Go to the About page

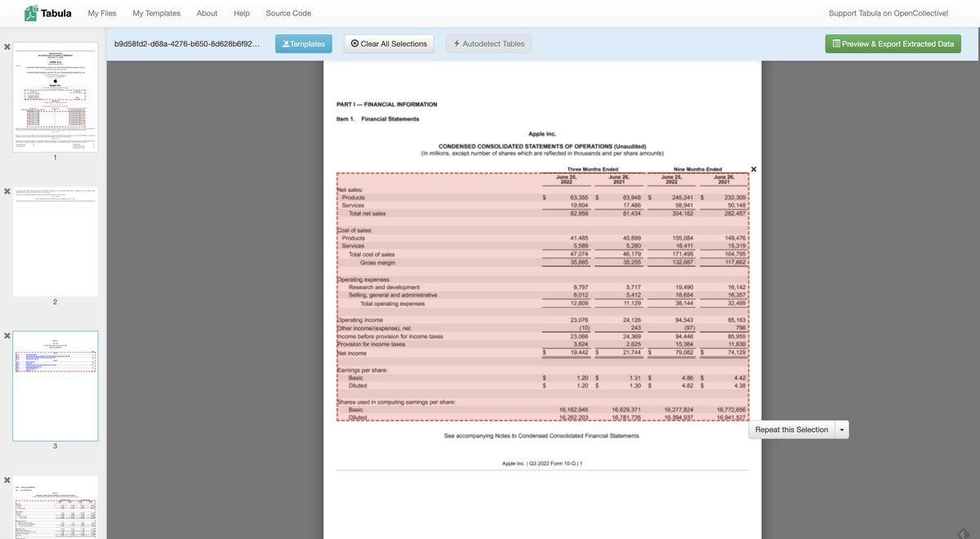(207, 13)
